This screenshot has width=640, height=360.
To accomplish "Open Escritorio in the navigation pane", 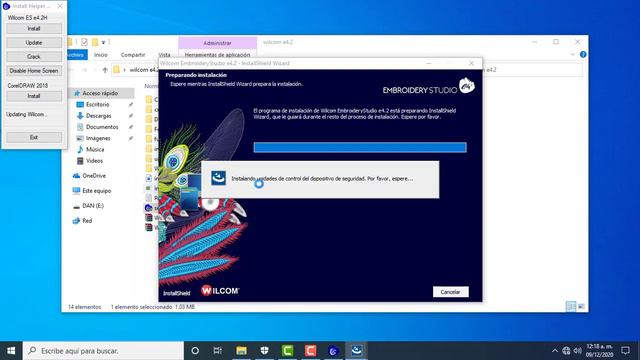I will (98, 104).
